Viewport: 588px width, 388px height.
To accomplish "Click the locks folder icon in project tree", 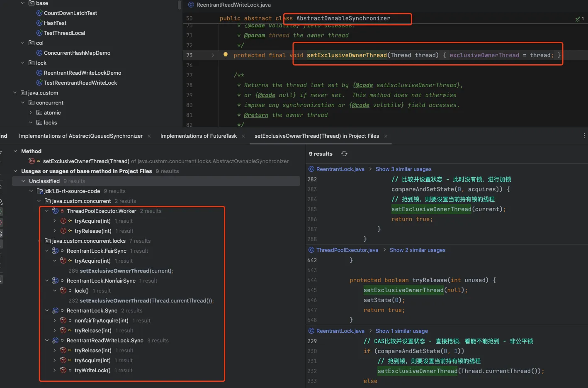I will 39,122.
